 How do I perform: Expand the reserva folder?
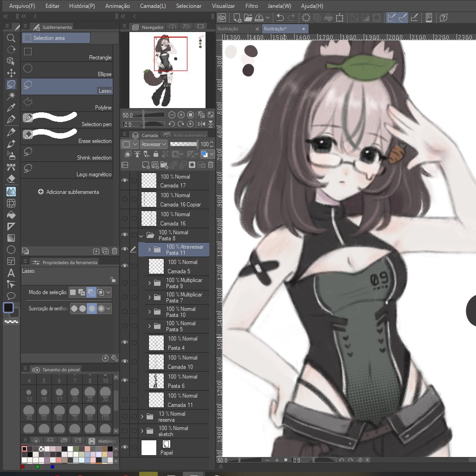coord(142,417)
